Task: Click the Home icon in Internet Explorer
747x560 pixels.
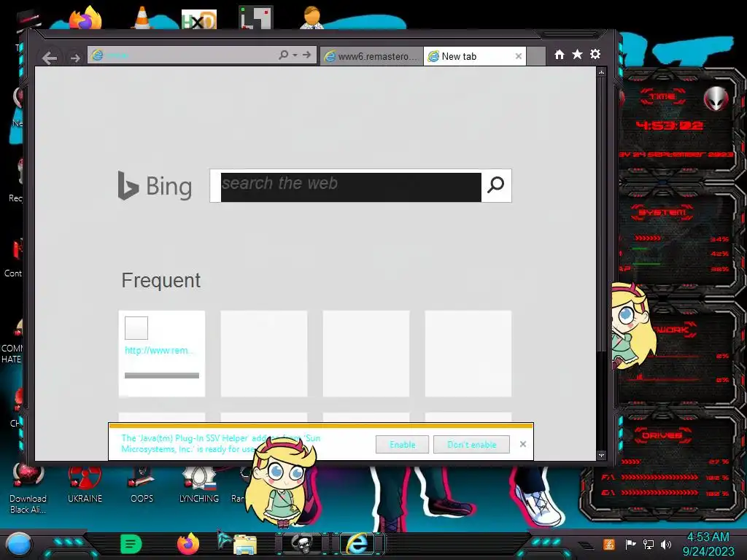Action: (560, 55)
